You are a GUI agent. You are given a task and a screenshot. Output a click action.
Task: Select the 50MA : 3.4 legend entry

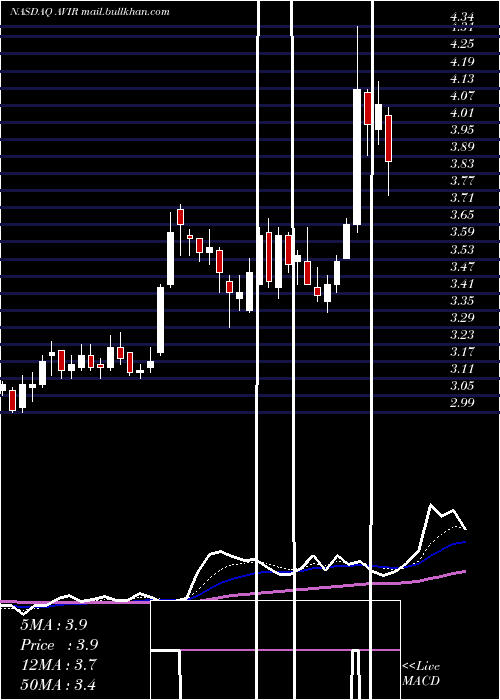[x=58, y=684]
